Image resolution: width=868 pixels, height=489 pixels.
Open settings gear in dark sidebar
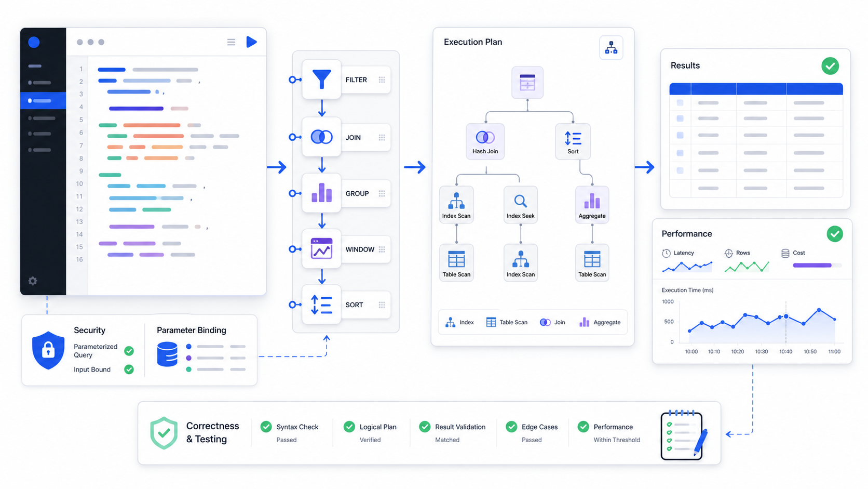tap(33, 281)
